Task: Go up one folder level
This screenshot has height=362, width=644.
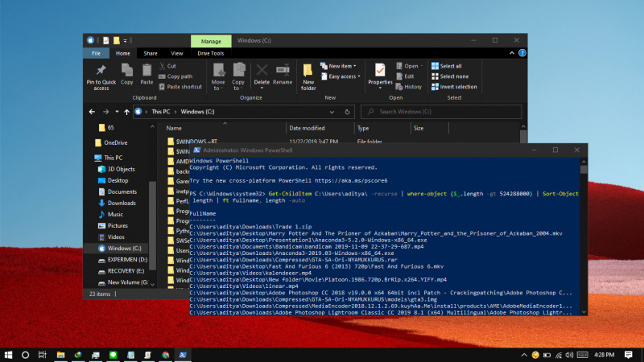Action: [x=126, y=112]
